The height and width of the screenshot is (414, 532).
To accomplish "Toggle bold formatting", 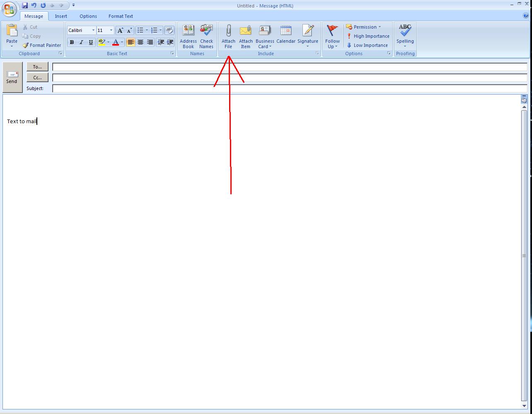I will click(72, 42).
